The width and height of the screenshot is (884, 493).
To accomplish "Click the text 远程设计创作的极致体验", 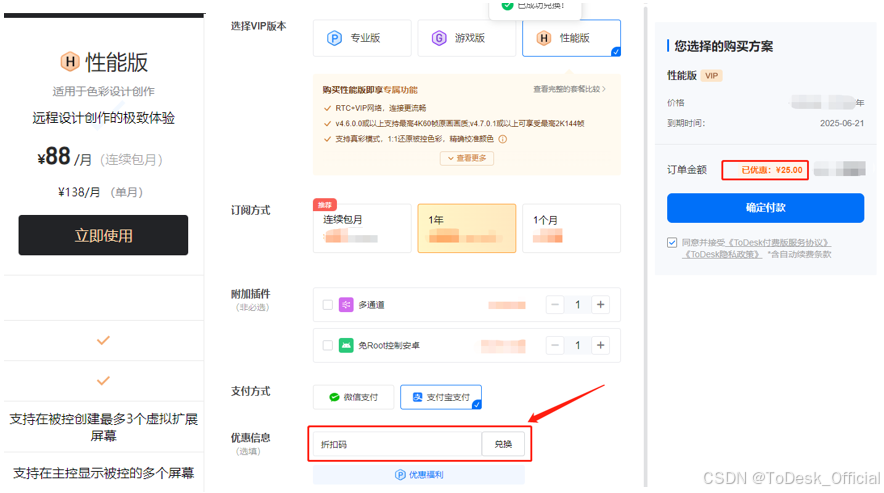I will pos(104,118).
